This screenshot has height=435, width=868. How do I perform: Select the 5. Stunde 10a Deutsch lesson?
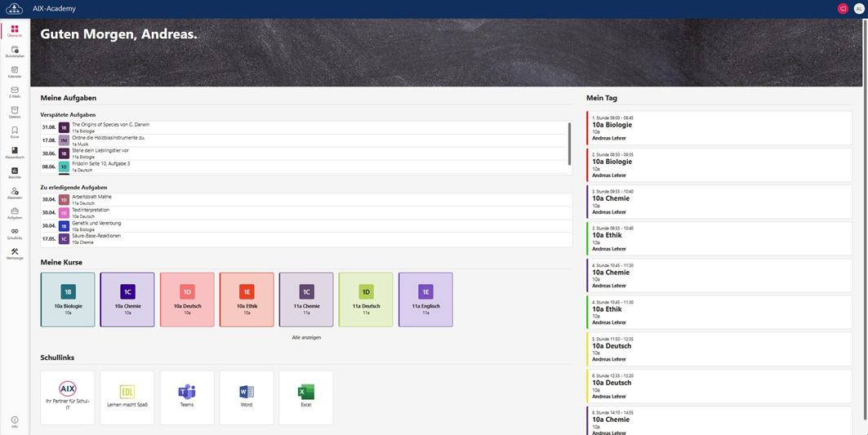click(719, 348)
